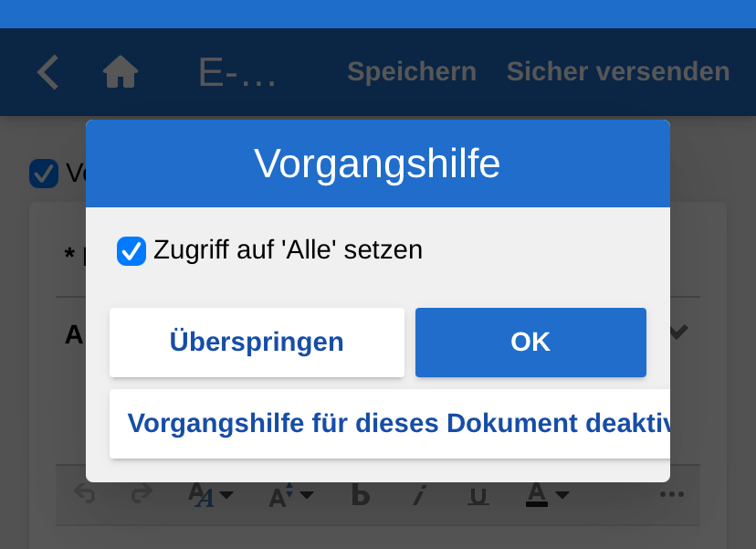The image size is (756, 549).
Task: Open more editor options (three dots)
Action: coord(672,495)
